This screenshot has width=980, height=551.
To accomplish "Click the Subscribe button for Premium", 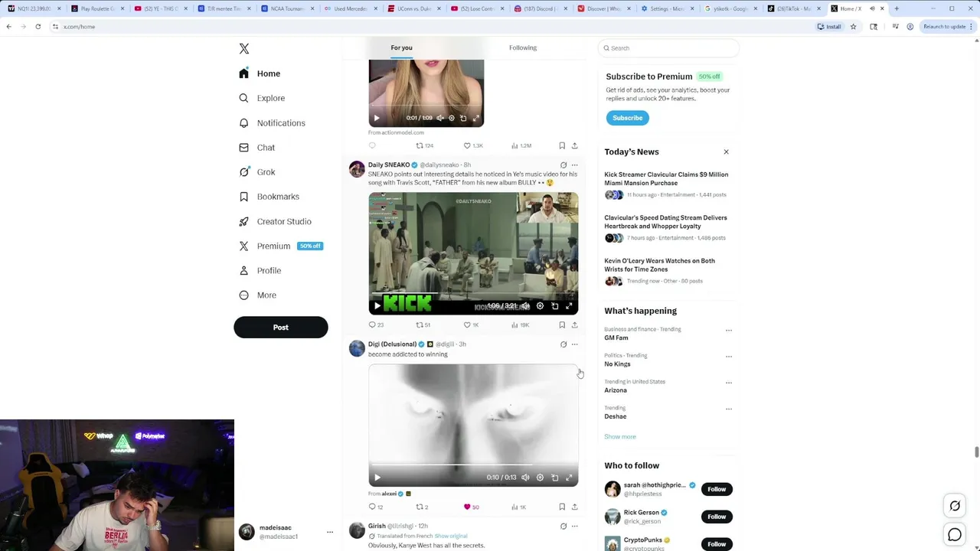I will [x=627, y=118].
